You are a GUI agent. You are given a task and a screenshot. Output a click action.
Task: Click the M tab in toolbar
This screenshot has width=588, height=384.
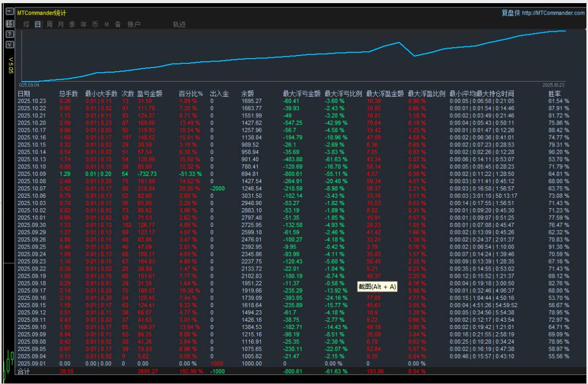(107, 25)
